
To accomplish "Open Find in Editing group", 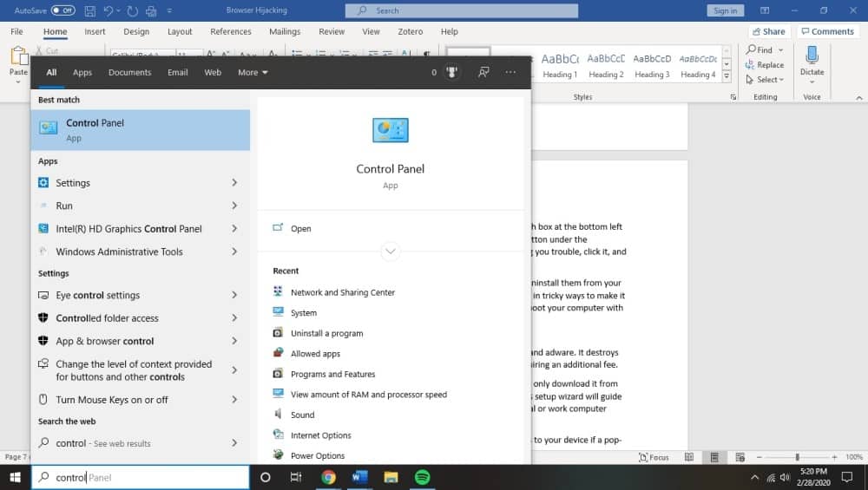I will click(759, 49).
